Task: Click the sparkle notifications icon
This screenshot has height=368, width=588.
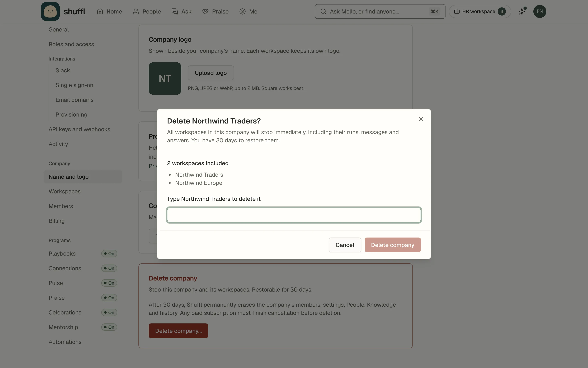Action: (522, 11)
